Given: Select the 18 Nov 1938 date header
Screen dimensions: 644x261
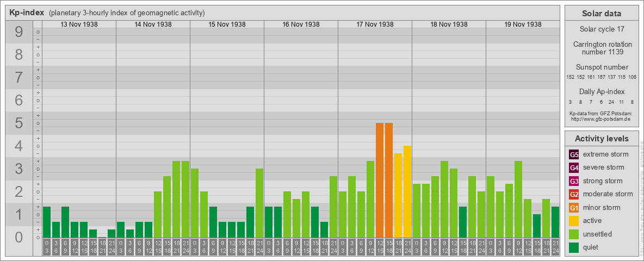Looking at the screenshot, I should pos(449,24).
